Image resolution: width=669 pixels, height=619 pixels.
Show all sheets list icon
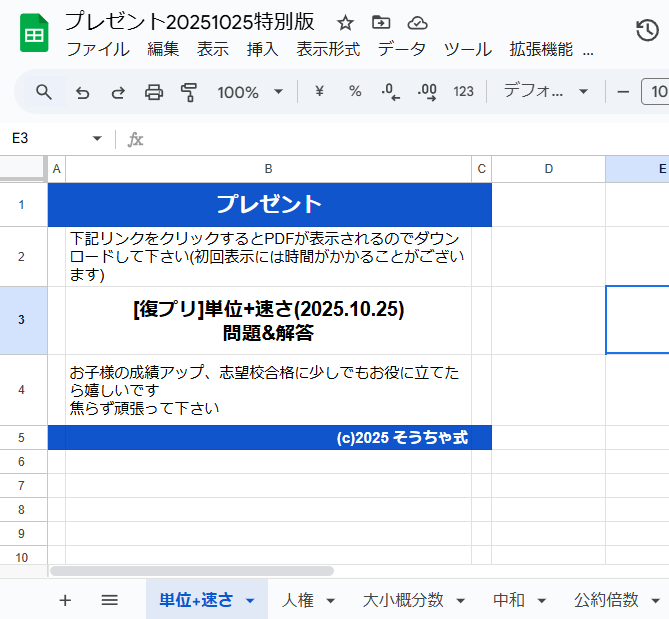[110, 600]
